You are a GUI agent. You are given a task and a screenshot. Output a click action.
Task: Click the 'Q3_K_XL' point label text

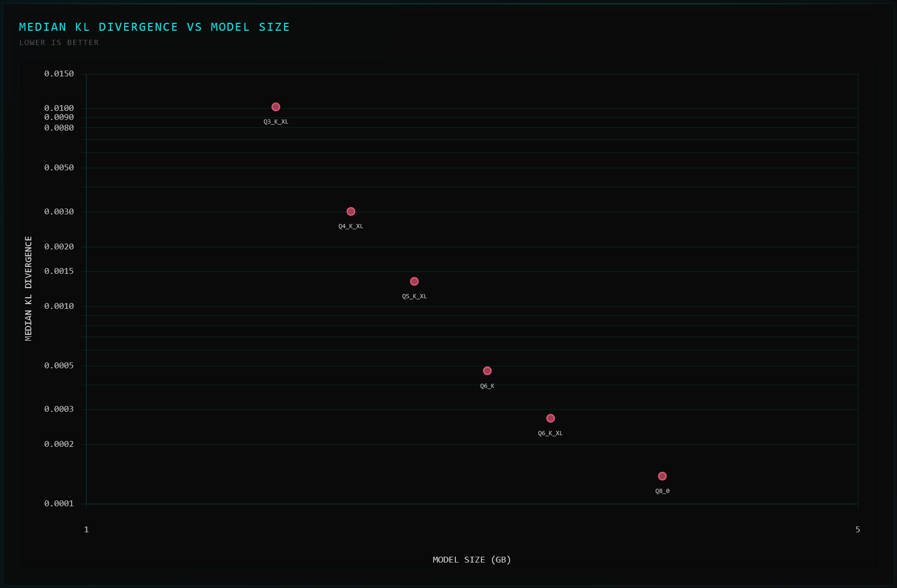pyautogui.click(x=276, y=122)
